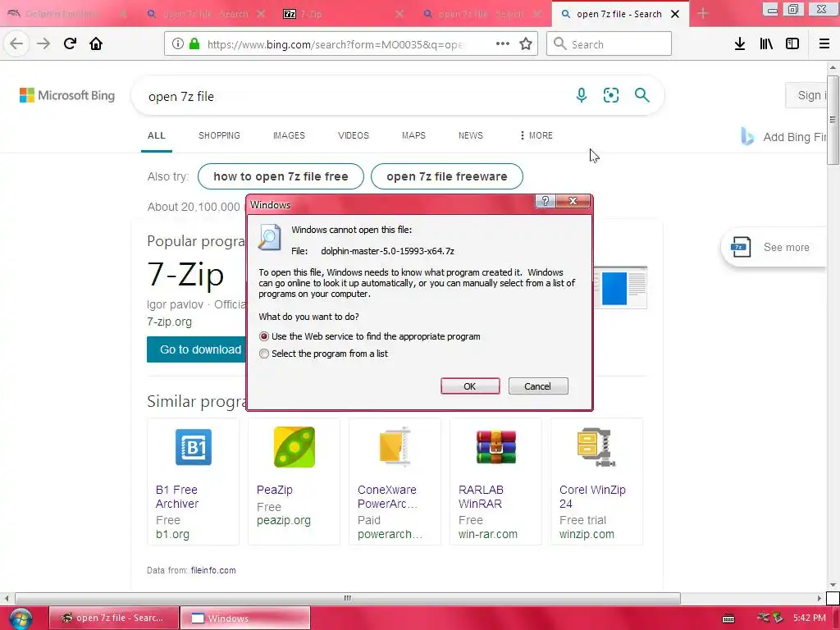The image size is (840, 630).
Task: Switch to the VIDEOS results tab
Action: point(353,135)
